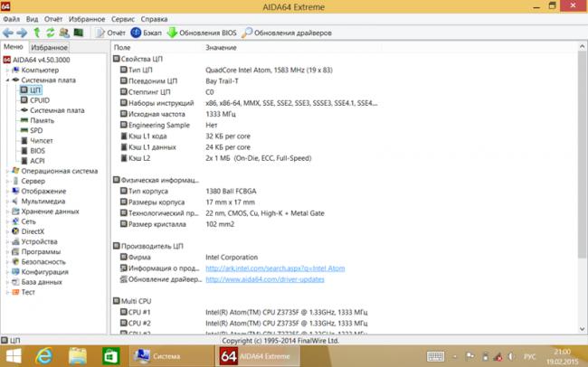Click the green monitor toolbar icon
588x367 pixels.
click(x=79, y=33)
